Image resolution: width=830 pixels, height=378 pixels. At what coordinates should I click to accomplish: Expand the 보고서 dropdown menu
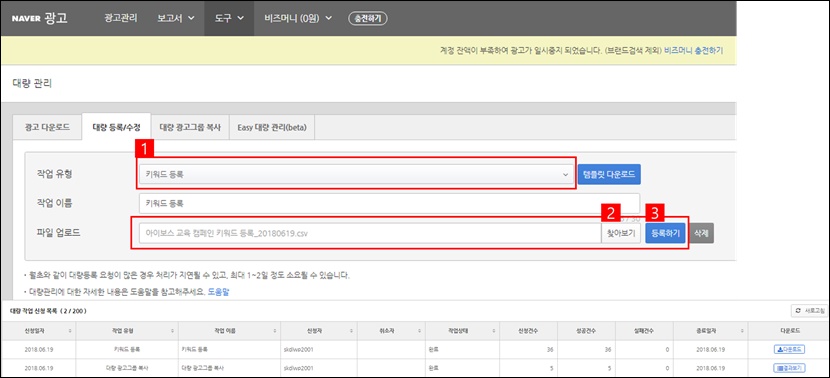[x=176, y=18]
